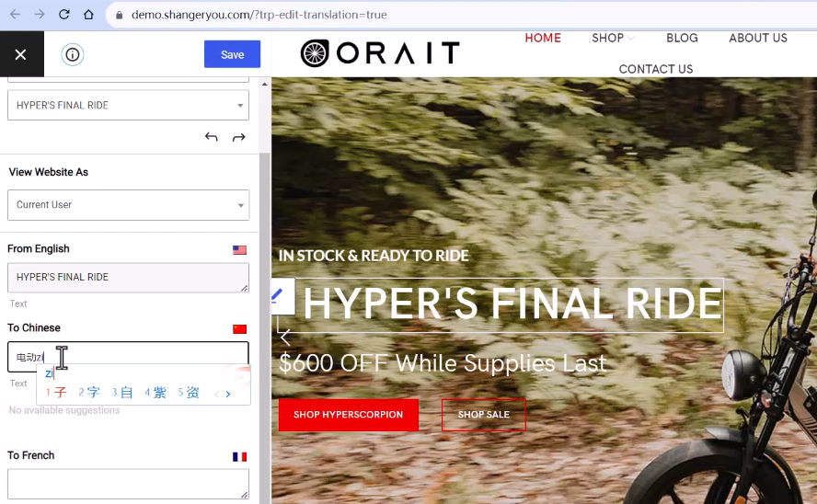Image resolution: width=817 pixels, height=504 pixels.
Task: Show next IME candidate page
Action: coord(228,394)
